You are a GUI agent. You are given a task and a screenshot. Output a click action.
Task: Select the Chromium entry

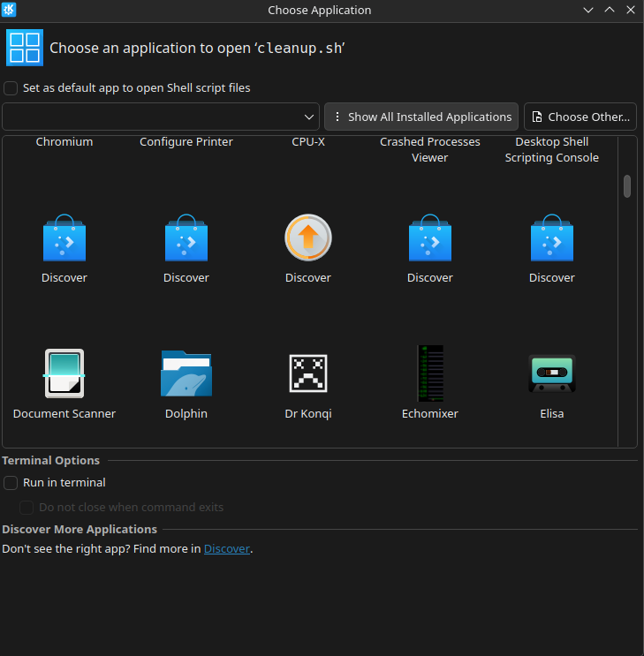64,142
